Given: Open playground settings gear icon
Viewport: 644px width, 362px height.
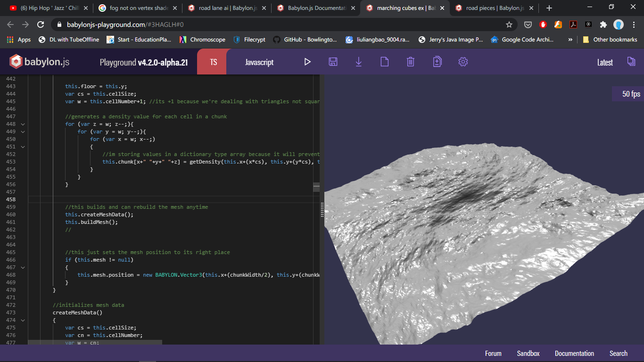Looking at the screenshot, I should tap(462, 62).
